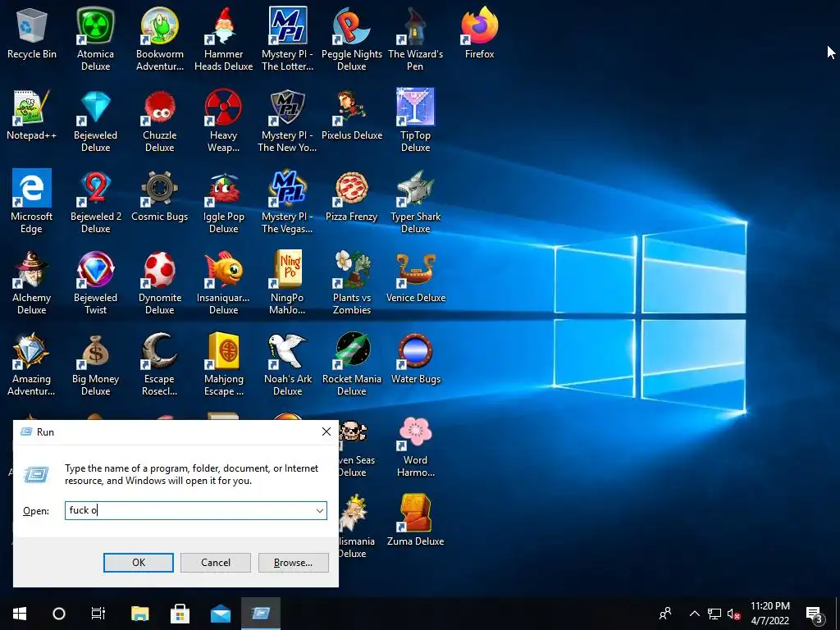Select the Escape Rosecliff moon icon
The image size is (840, 630).
pos(160,364)
